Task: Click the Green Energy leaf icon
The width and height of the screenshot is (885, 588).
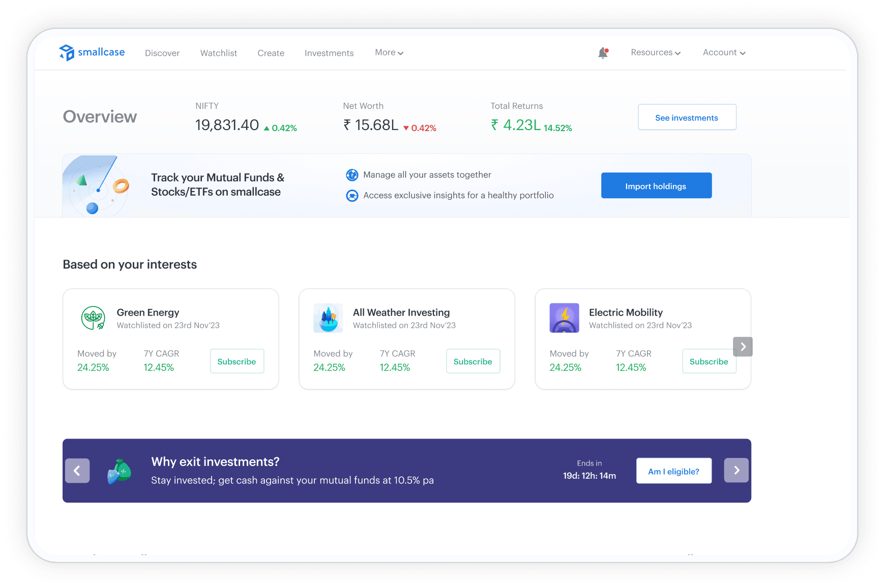Action: tap(93, 318)
